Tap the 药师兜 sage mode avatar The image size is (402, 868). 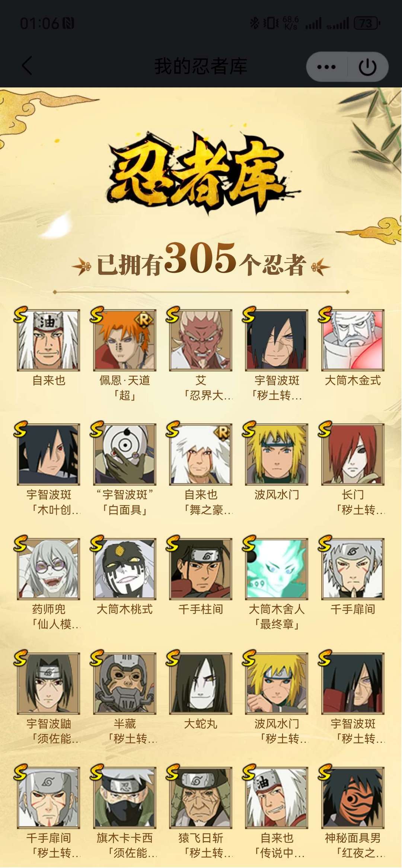click(48, 569)
